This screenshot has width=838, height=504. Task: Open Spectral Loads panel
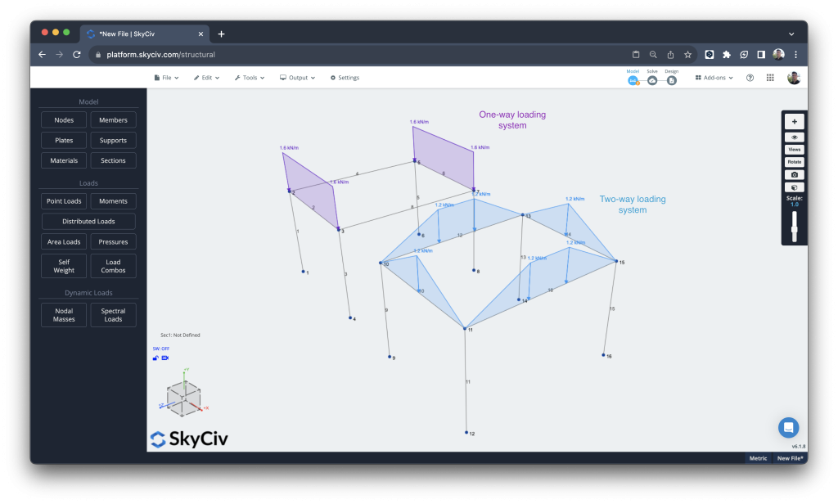pyautogui.click(x=113, y=315)
